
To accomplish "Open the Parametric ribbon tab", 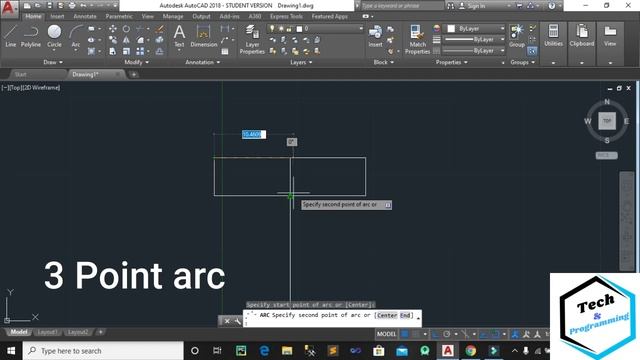I will pyautogui.click(x=119, y=16).
